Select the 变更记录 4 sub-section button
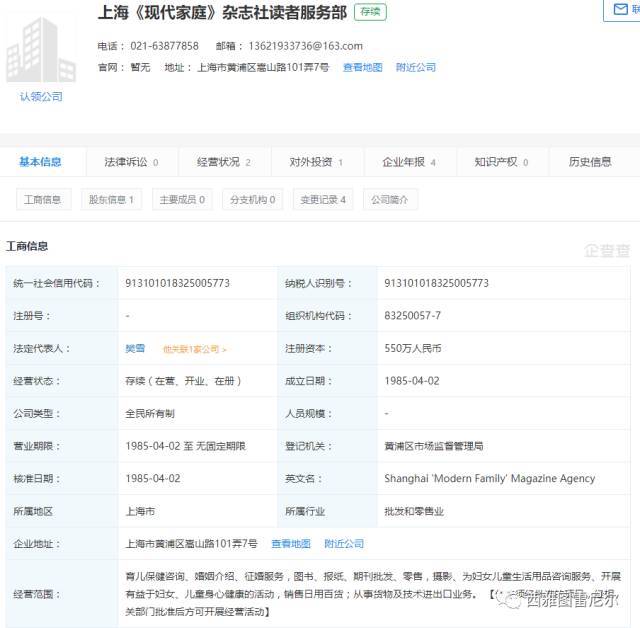This screenshot has height=628, width=640. [x=323, y=200]
